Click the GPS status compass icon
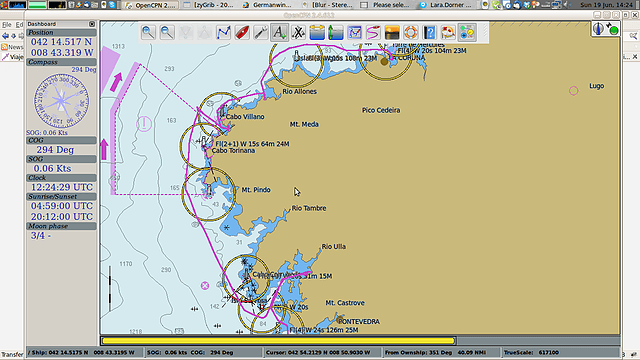The width and height of the screenshot is (640, 360). (x=598, y=29)
